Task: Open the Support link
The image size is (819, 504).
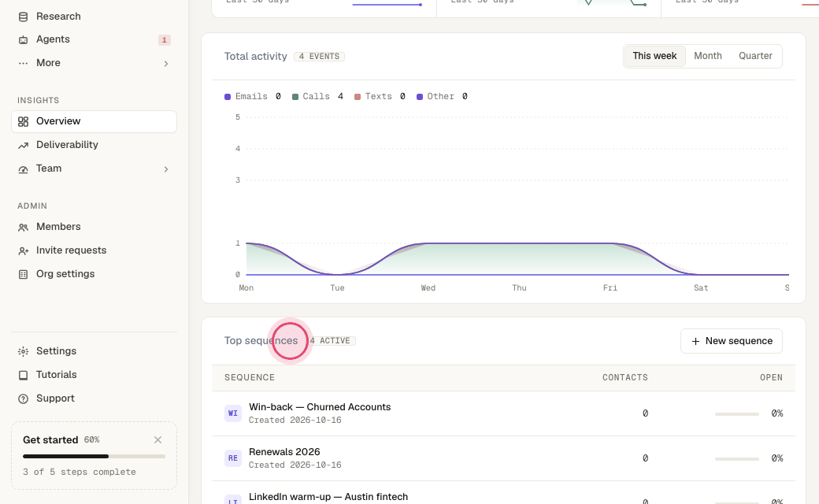Action: pyautogui.click(x=94, y=398)
